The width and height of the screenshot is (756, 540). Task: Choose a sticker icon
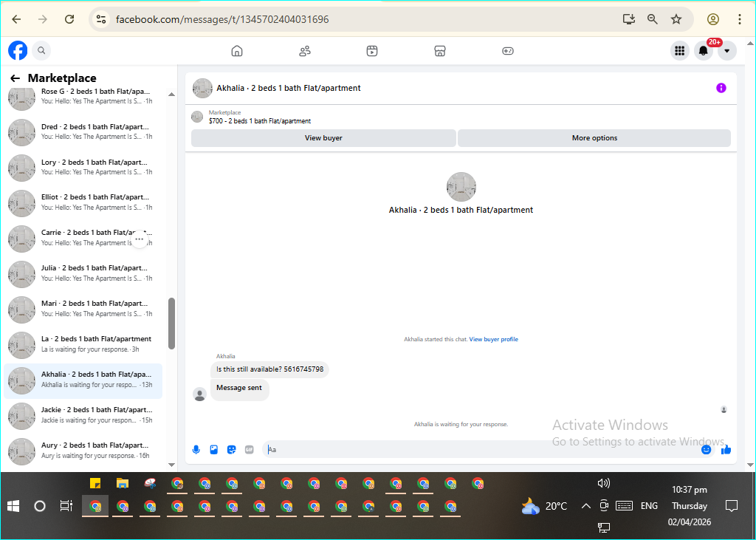click(231, 450)
